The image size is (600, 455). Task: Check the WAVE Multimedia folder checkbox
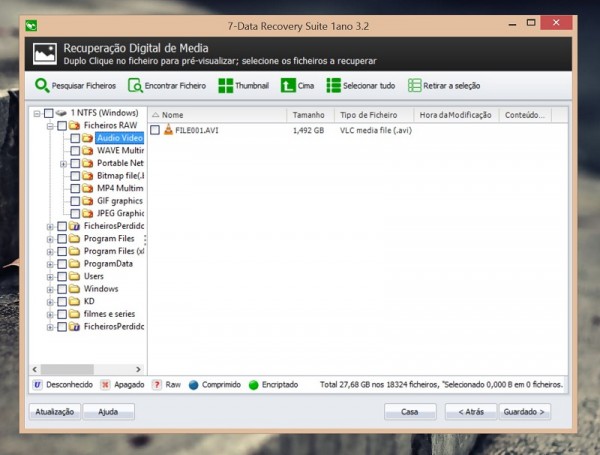tap(75, 151)
